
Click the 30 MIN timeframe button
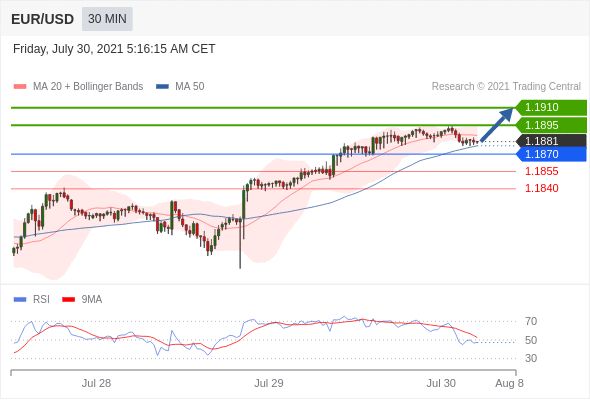[107, 19]
